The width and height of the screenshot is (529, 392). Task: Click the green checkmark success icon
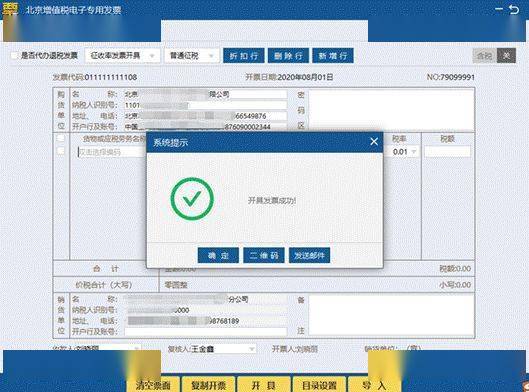[x=192, y=199]
